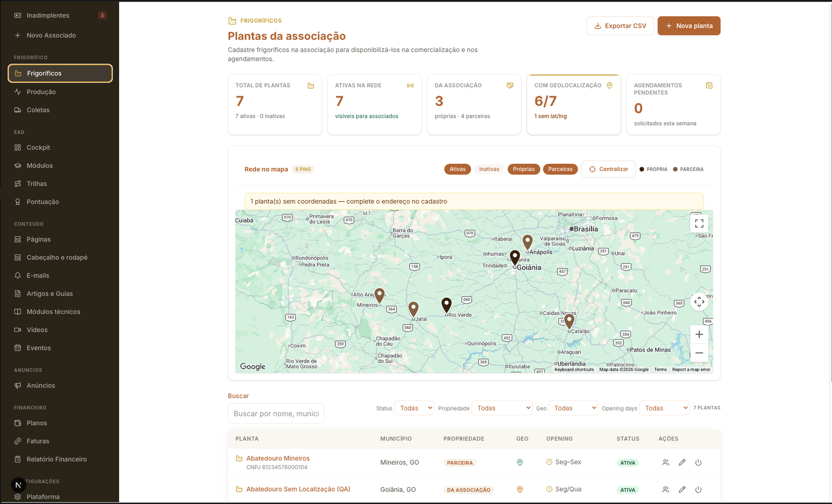Open the Propriedade filter dropdown
832x504 pixels.
pyautogui.click(x=502, y=408)
